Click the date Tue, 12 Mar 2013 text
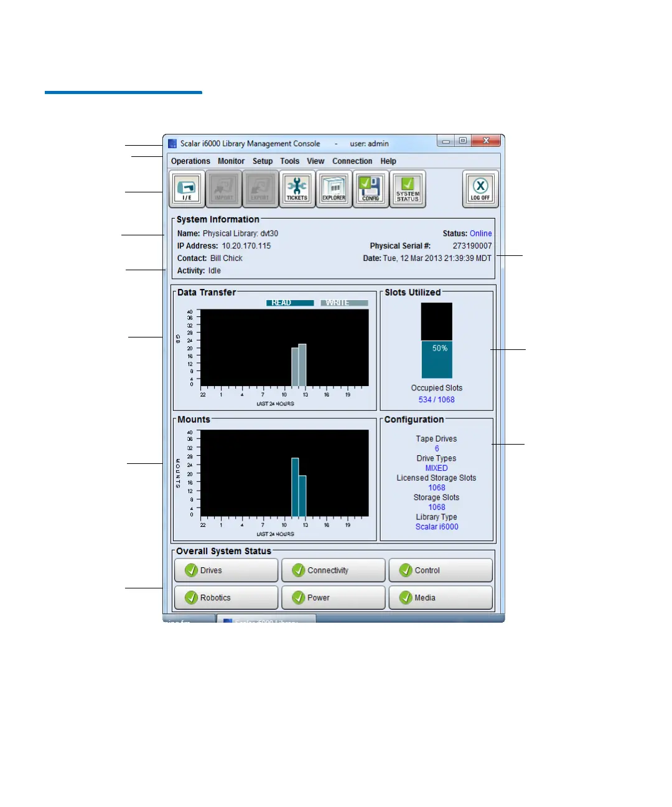 pos(437,258)
